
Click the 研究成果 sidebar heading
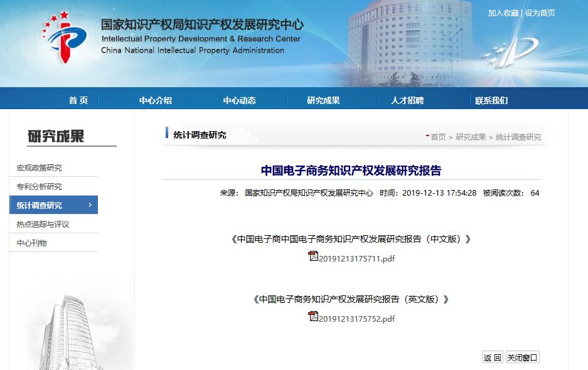(56, 136)
